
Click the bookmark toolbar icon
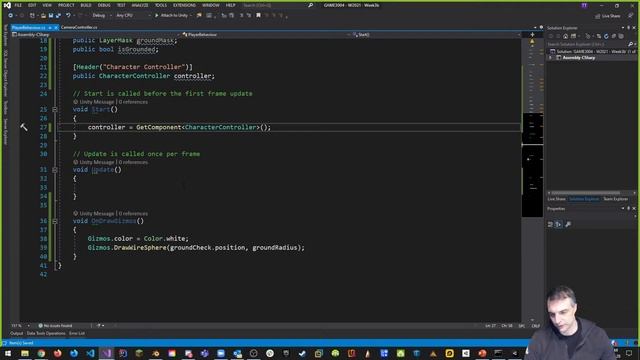[258, 16]
